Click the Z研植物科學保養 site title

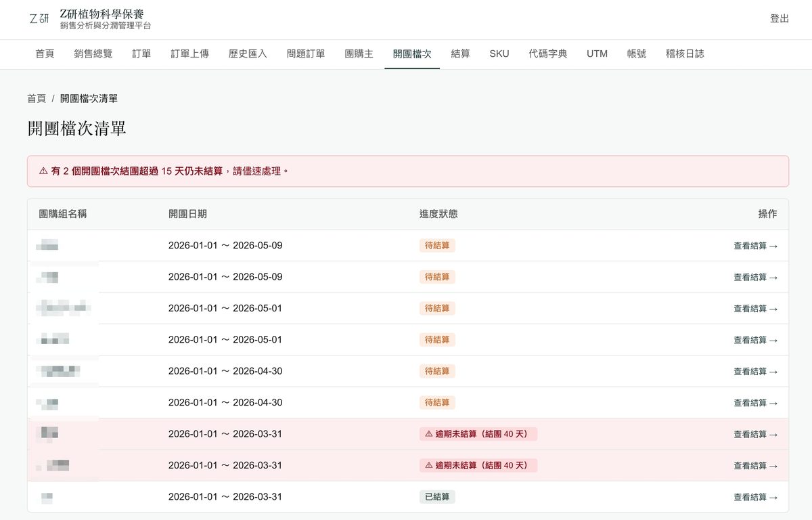click(101, 14)
